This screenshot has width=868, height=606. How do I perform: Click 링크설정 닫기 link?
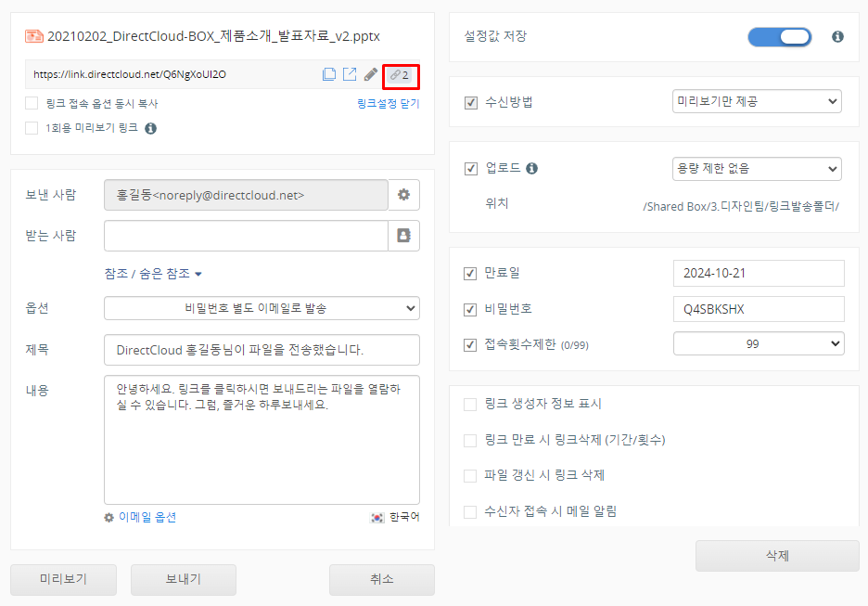(x=388, y=104)
